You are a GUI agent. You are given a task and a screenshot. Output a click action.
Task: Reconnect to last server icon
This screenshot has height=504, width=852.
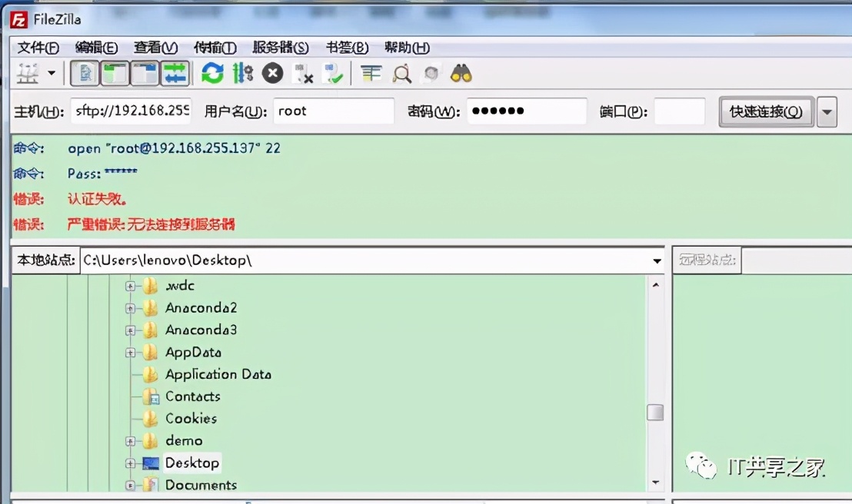[332, 73]
